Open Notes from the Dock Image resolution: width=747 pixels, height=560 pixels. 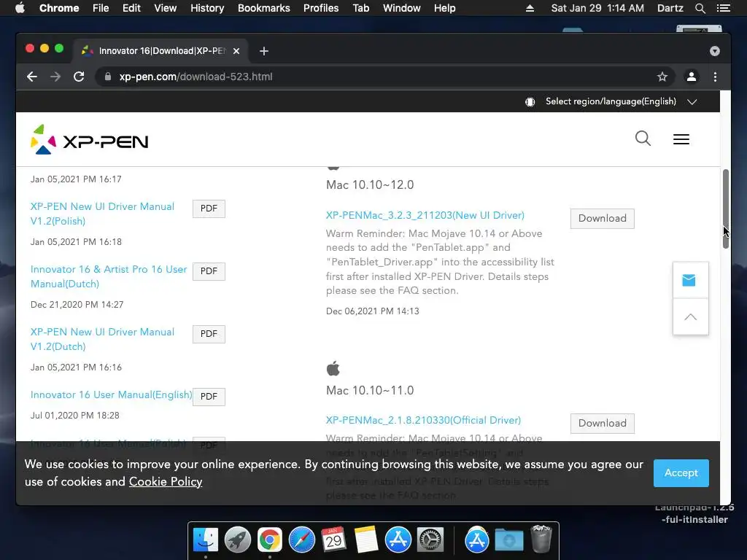366,540
